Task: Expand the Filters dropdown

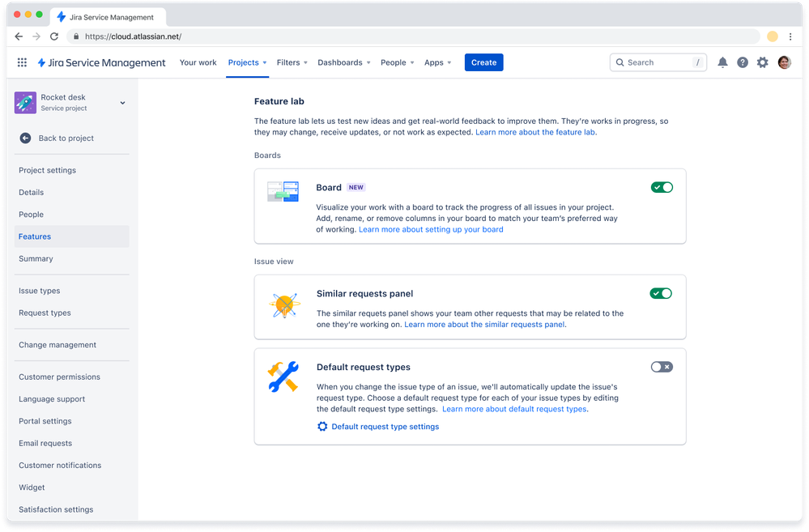Action: point(292,62)
